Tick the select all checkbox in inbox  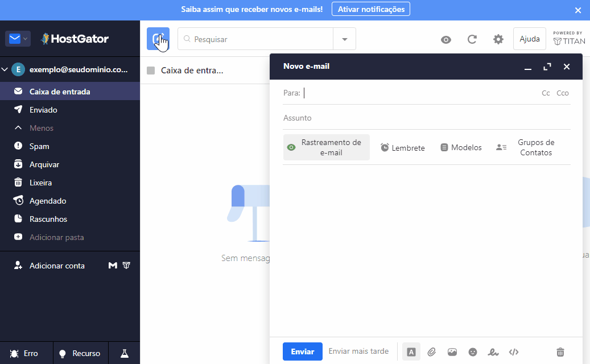click(151, 71)
